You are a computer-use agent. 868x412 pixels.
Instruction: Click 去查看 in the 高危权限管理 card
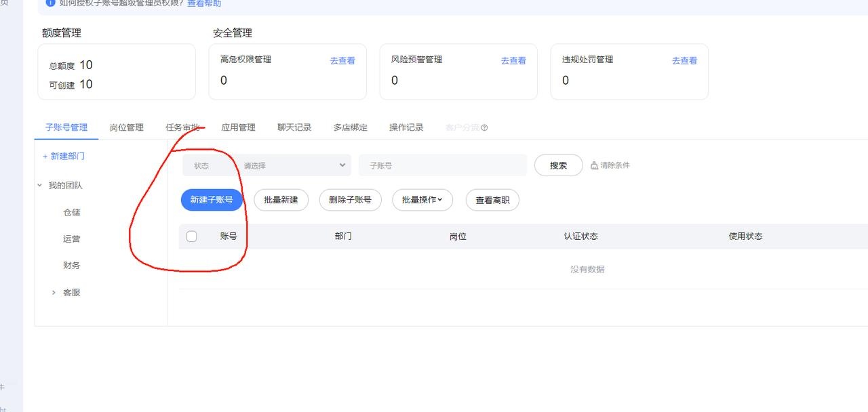[x=342, y=61]
